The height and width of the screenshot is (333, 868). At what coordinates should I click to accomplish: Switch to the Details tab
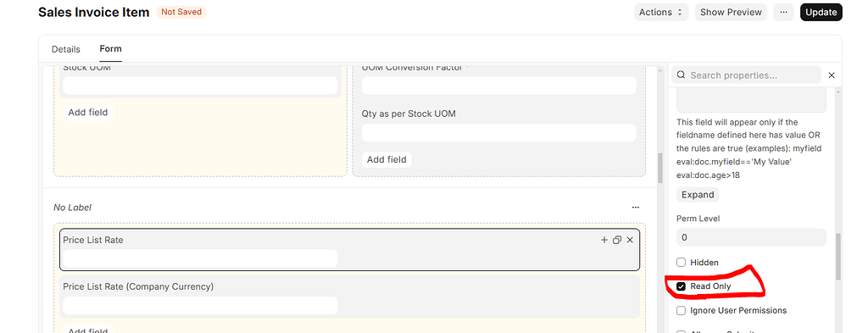click(66, 49)
